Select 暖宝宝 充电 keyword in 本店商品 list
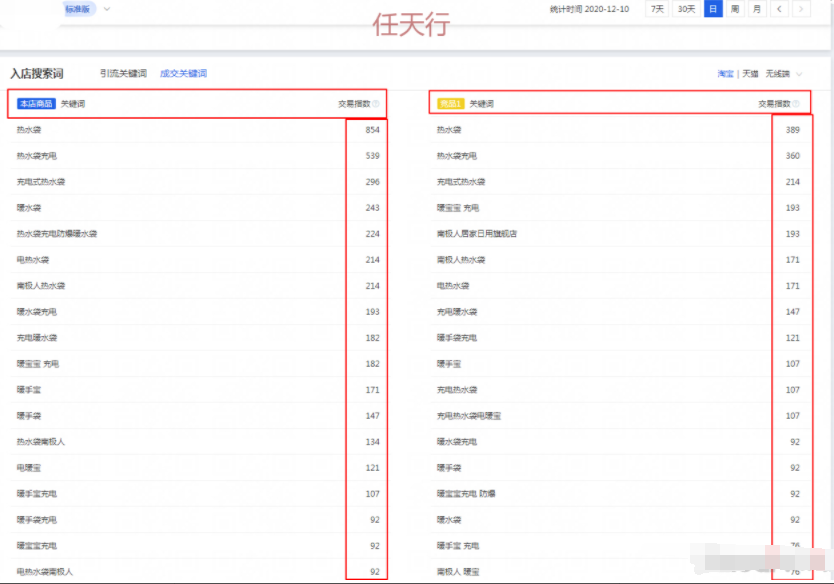 tap(38, 364)
